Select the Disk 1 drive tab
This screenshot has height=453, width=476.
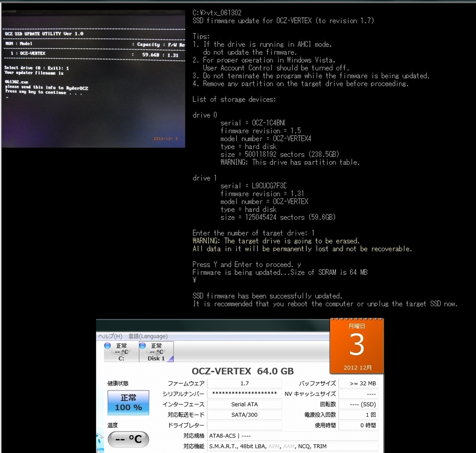156,352
